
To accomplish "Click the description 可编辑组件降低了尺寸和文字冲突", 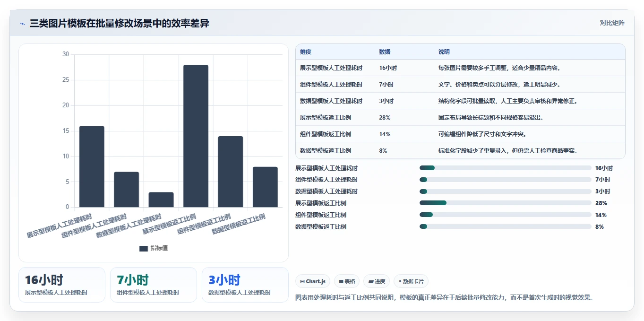I will point(482,134).
